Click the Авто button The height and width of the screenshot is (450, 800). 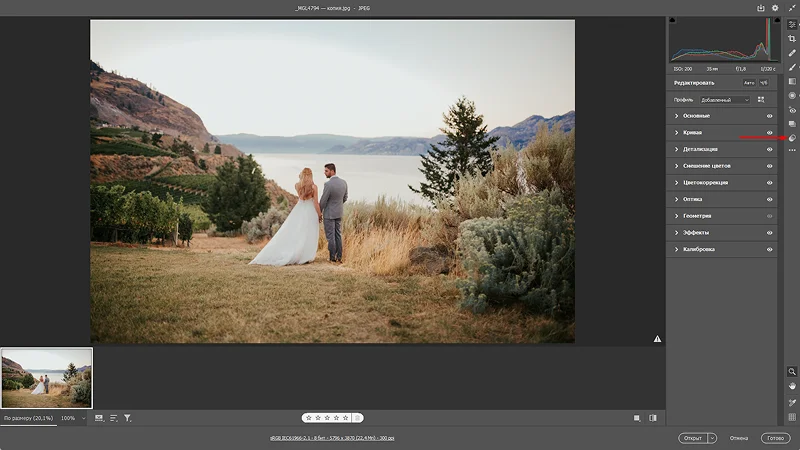pos(748,83)
